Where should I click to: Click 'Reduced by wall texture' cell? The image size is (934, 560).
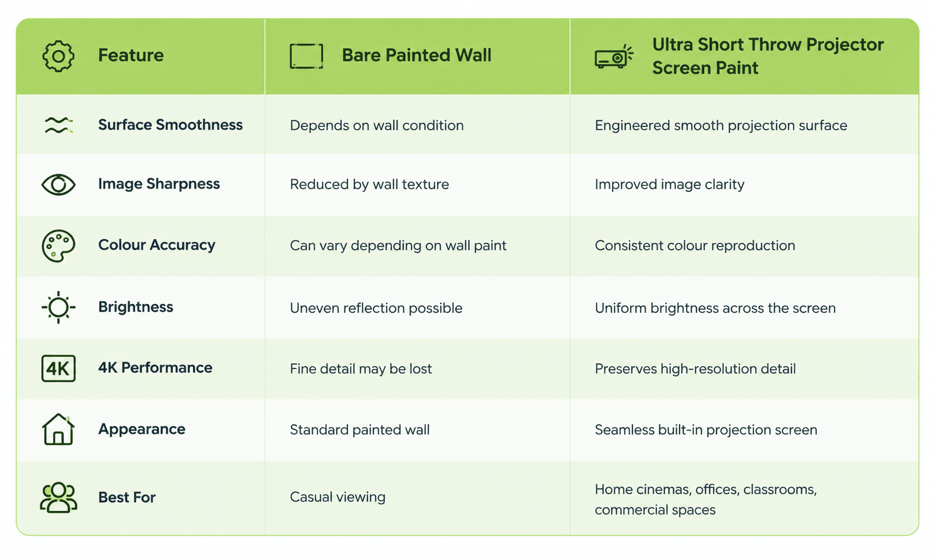[369, 185]
